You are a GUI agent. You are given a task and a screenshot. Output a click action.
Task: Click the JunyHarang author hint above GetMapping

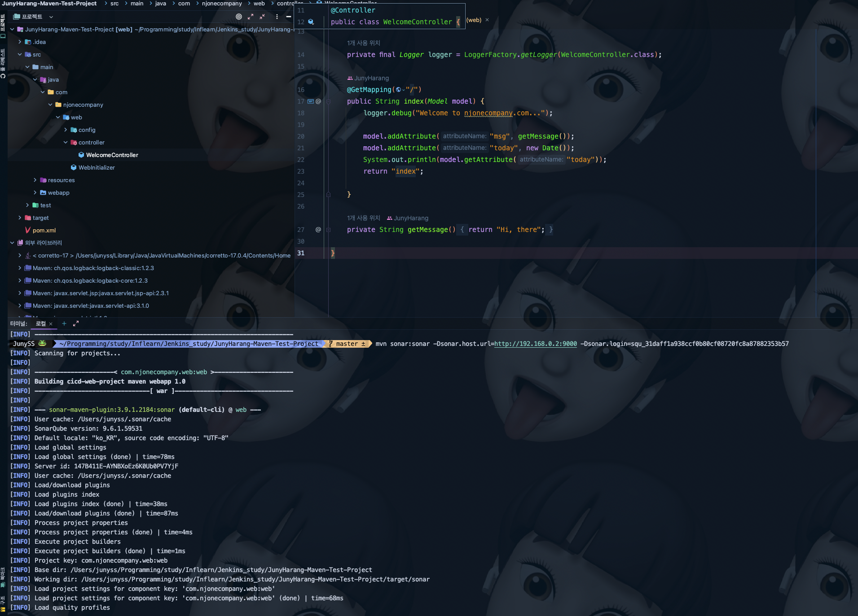tap(368, 78)
